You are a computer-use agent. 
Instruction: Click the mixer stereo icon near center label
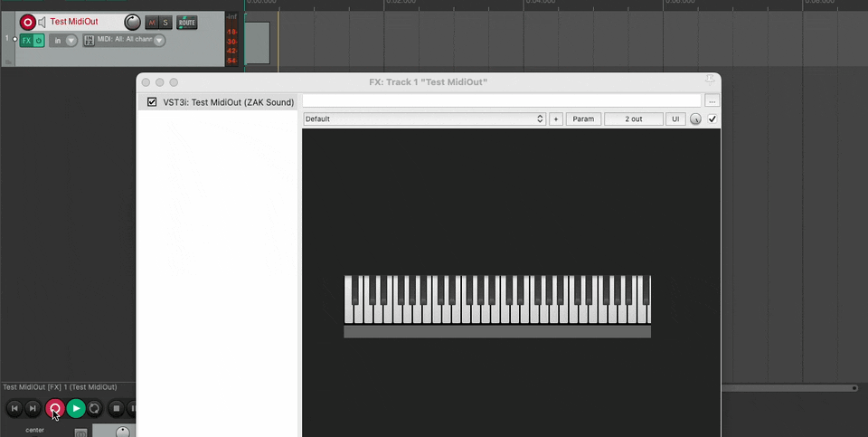pos(80,432)
